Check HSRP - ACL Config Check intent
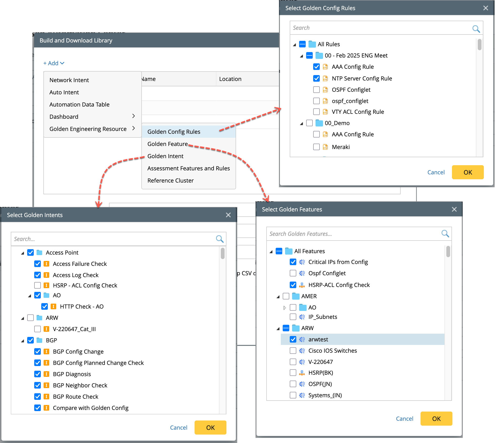504x443 pixels. pyautogui.click(x=38, y=285)
